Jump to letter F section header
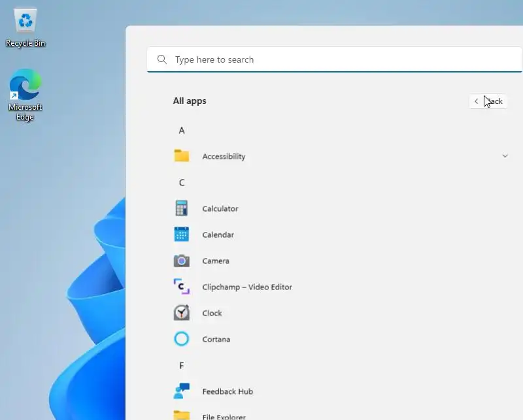This screenshot has width=523, height=420. tap(182, 366)
